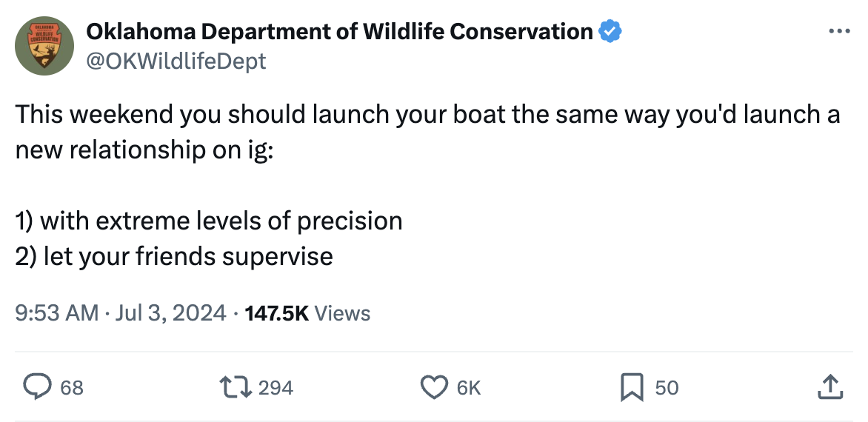Click the 50 bookmarks count
Image resolution: width=868 pixels, height=422 pixels.
667,388
